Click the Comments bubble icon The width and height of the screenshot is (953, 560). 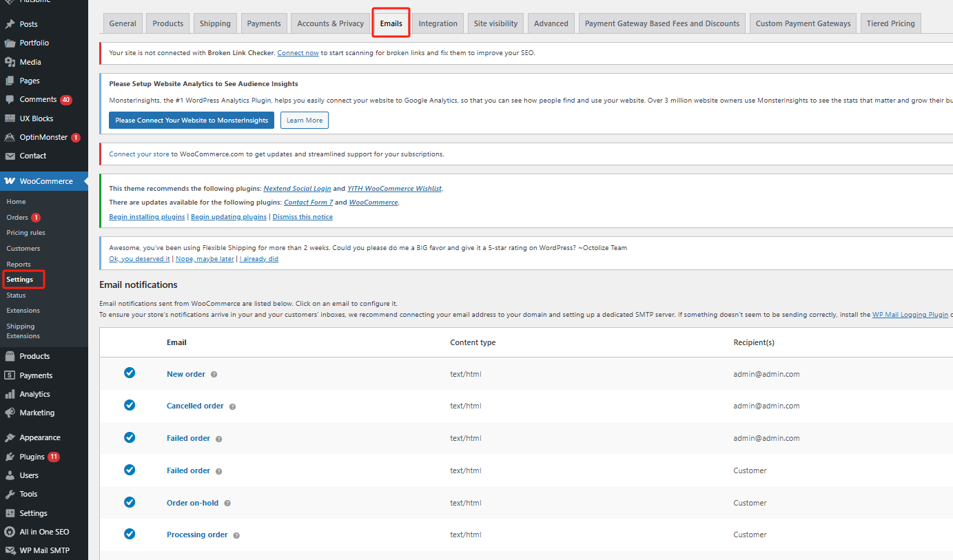point(10,99)
